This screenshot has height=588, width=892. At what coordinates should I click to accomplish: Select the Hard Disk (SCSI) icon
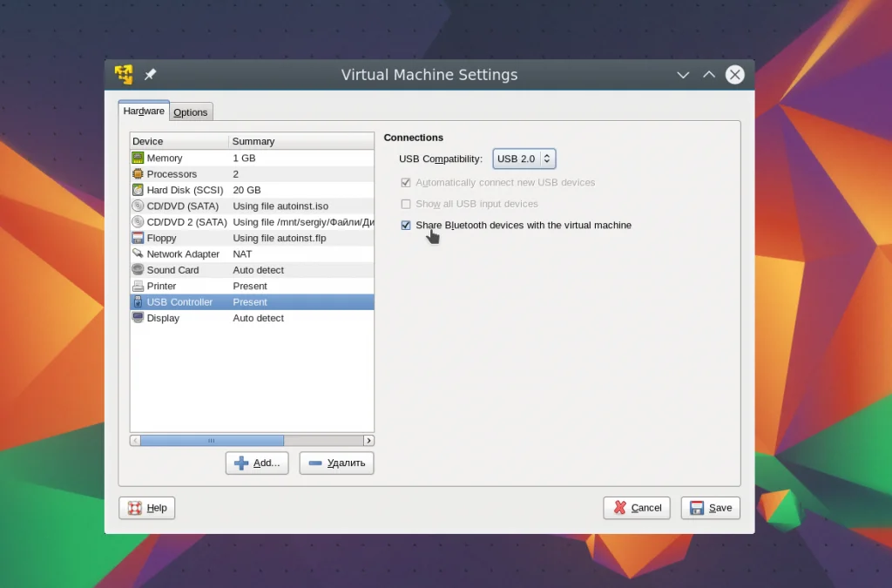138,190
